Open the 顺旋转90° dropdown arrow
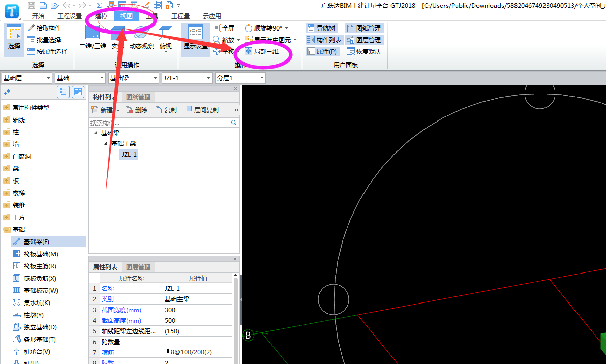The image size is (606, 364). [286, 28]
